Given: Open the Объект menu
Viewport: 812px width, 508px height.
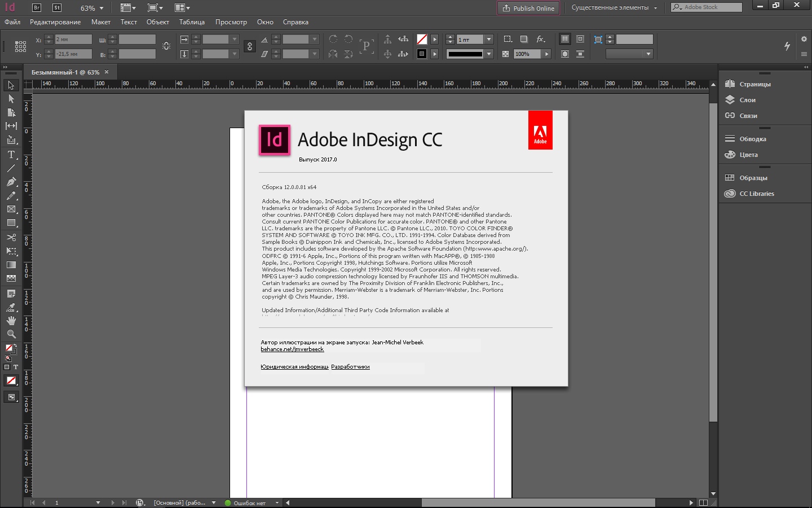Looking at the screenshot, I should (158, 22).
